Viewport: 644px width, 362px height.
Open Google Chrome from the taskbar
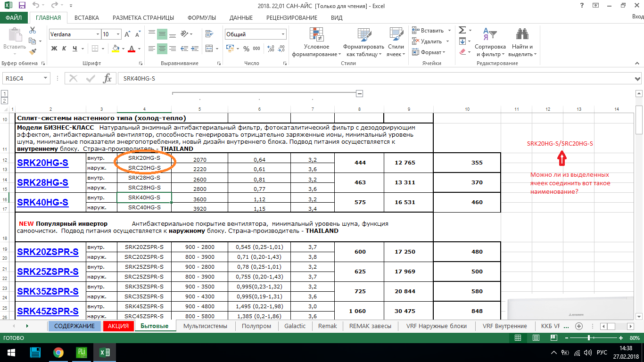click(x=58, y=353)
